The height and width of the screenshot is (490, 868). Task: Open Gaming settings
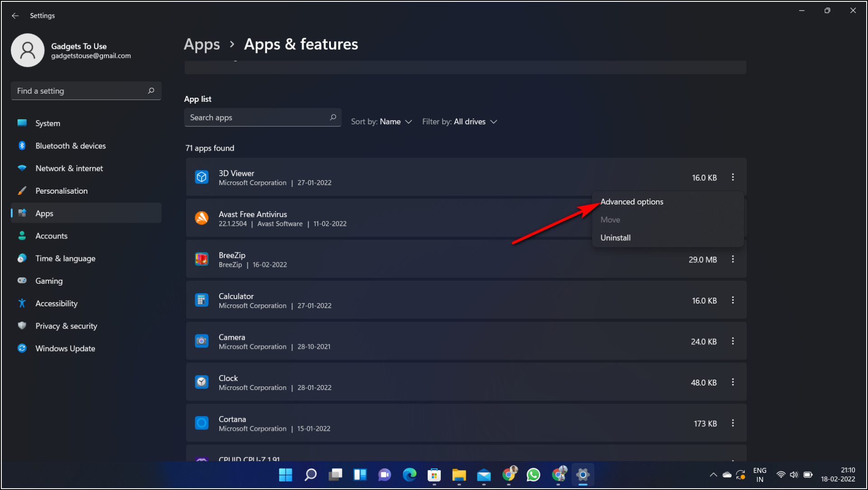[x=49, y=281]
